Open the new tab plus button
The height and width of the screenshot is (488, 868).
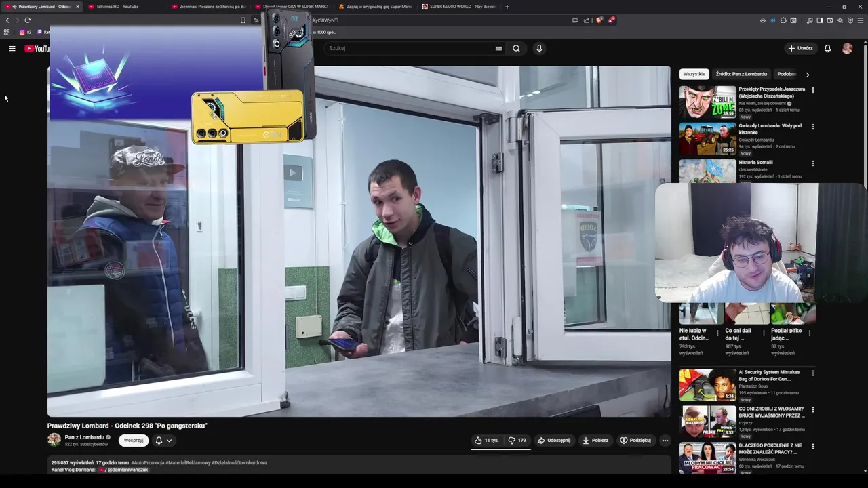(x=507, y=7)
